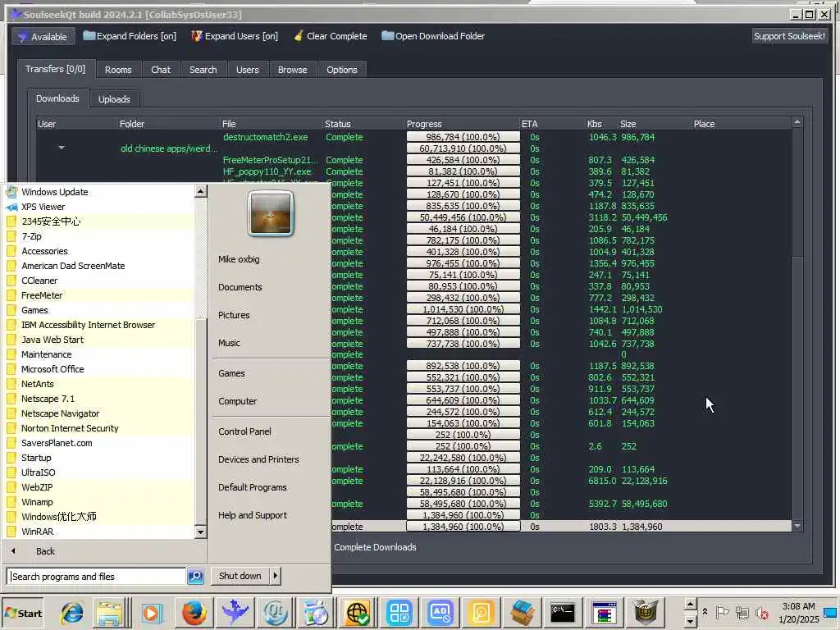
Task: Open Firefox from the taskbar
Action: click(x=194, y=612)
